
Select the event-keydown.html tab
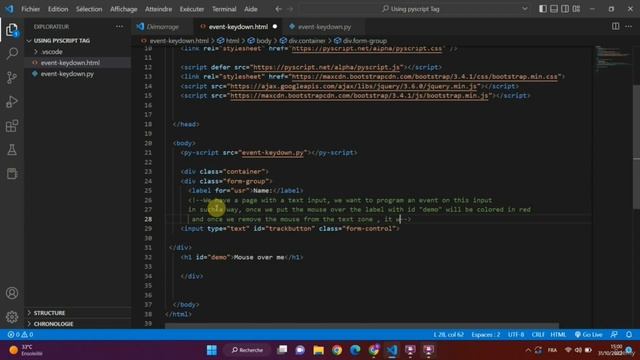(x=238, y=27)
